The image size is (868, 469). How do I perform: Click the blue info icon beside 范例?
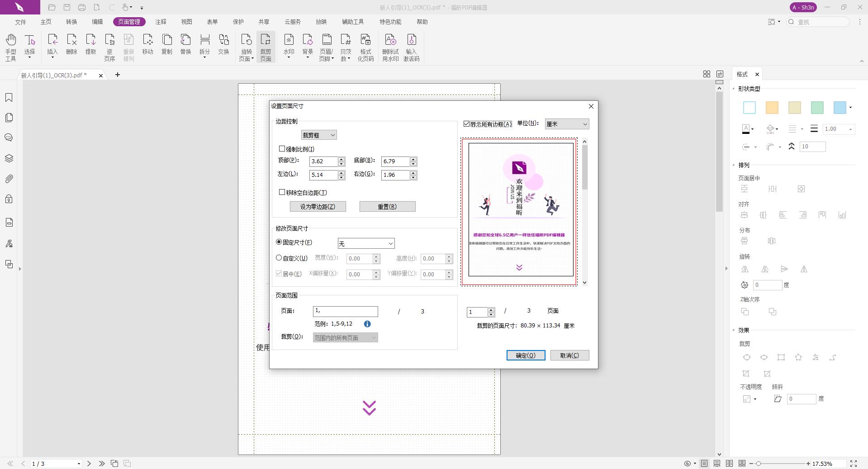367,324
